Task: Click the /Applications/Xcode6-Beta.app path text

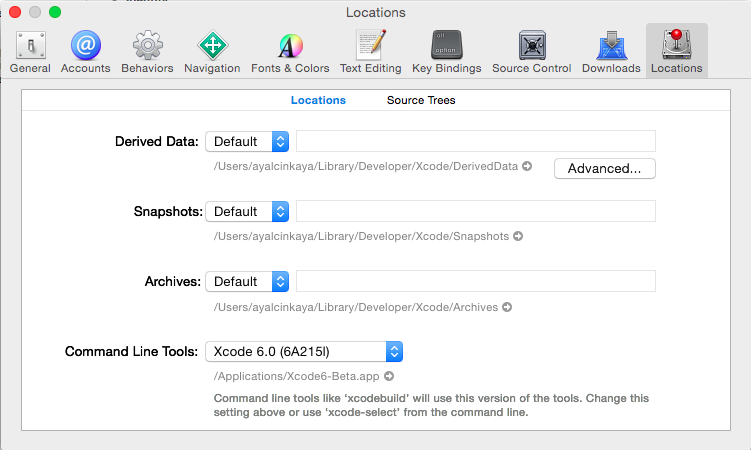Action: point(296,376)
